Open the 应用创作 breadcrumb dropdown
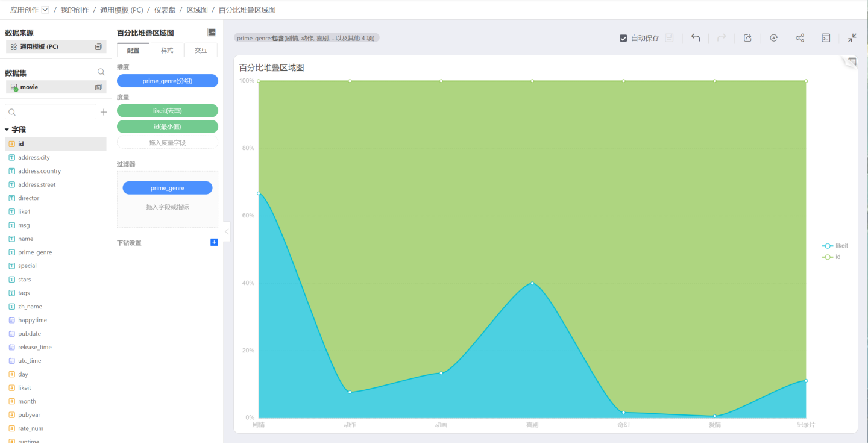This screenshot has height=444, width=868. pos(45,10)
